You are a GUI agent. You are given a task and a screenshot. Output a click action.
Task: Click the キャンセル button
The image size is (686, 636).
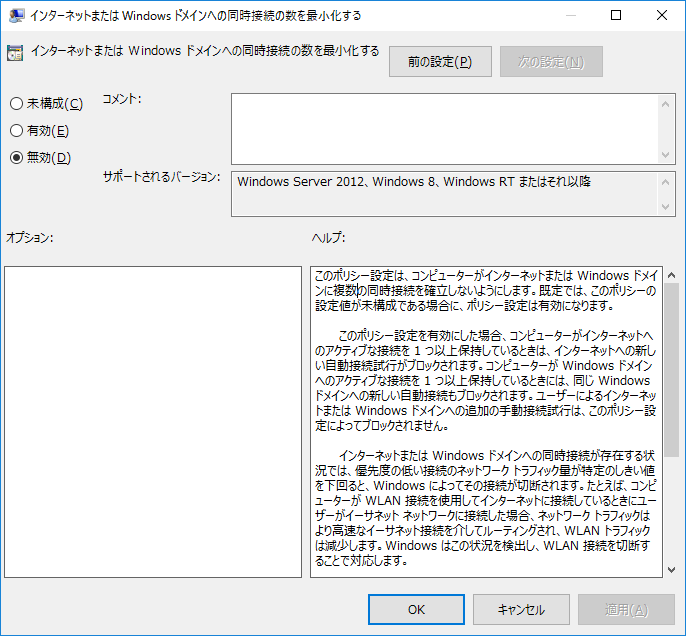(x=521, y=609)
